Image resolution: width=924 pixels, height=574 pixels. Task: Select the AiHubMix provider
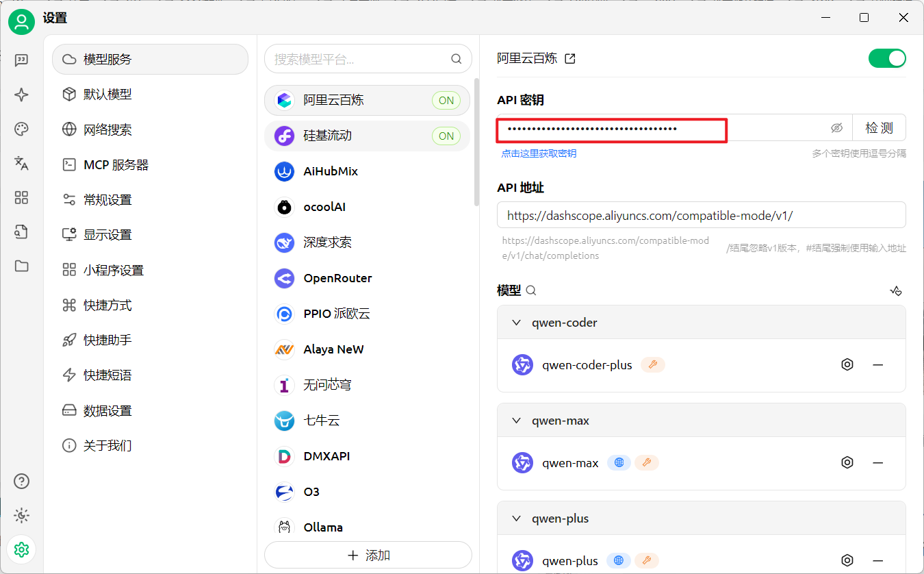coord(367,171)
